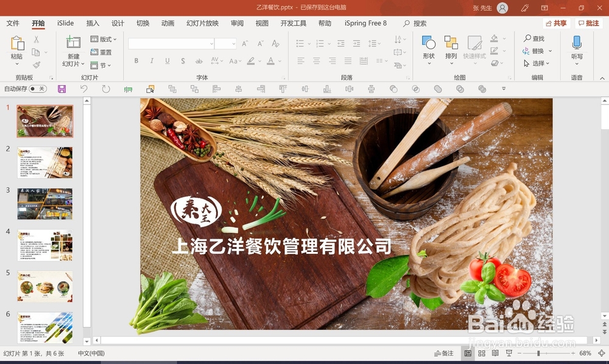Screen dimensions: 609x364
Task: Open the font color dropdown arrow
Action: point(280,61)
